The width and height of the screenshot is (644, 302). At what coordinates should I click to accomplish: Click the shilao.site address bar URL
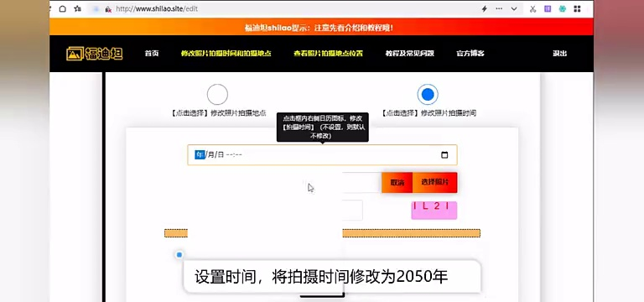[x=157, y=8]
